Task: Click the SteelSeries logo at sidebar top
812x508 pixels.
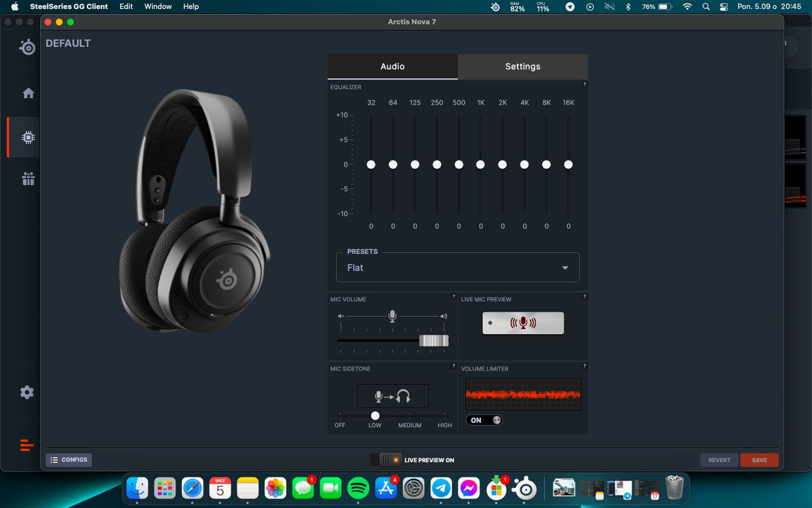Action: click(27, 47)
